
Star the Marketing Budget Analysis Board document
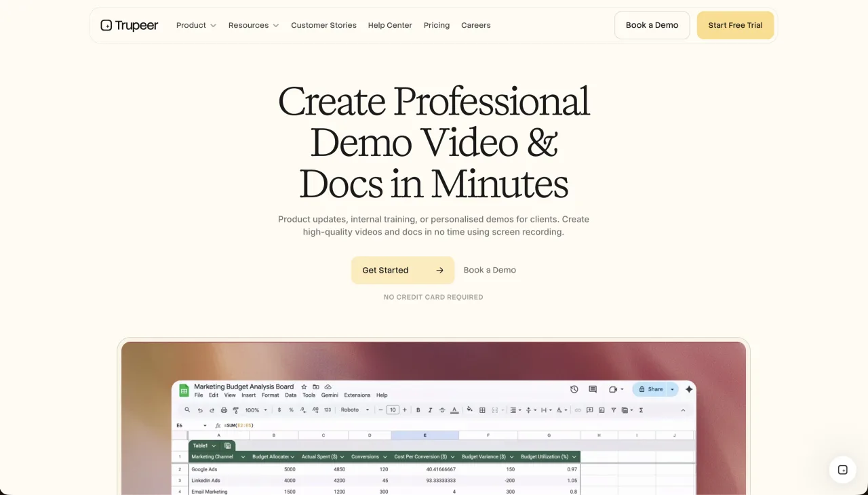pos(304,387)
